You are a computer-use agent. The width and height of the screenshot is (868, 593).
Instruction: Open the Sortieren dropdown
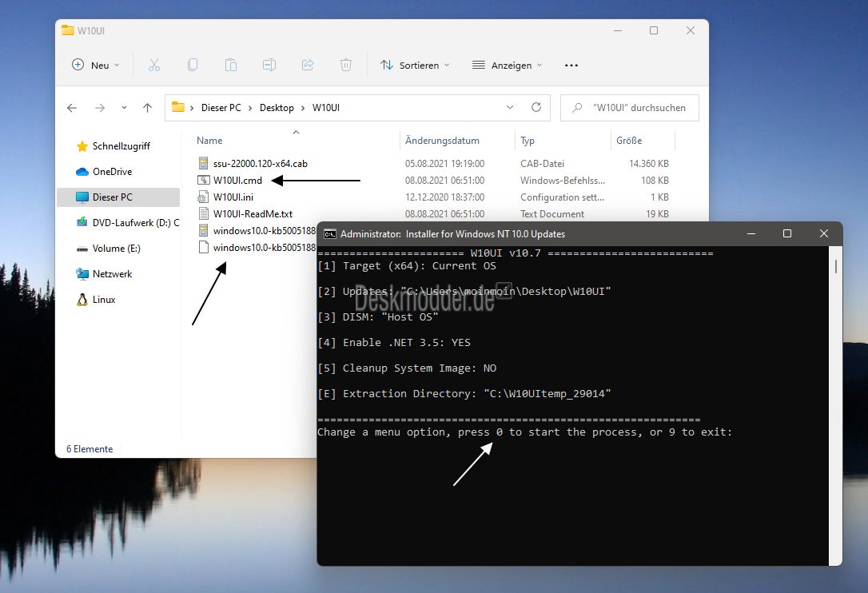click(x=415, y=66)
